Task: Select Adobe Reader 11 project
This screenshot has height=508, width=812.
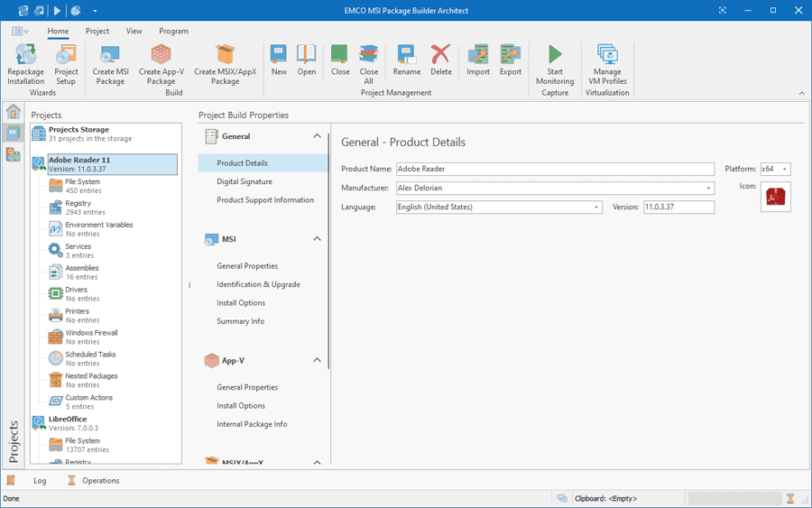Action: pos(113,164)
